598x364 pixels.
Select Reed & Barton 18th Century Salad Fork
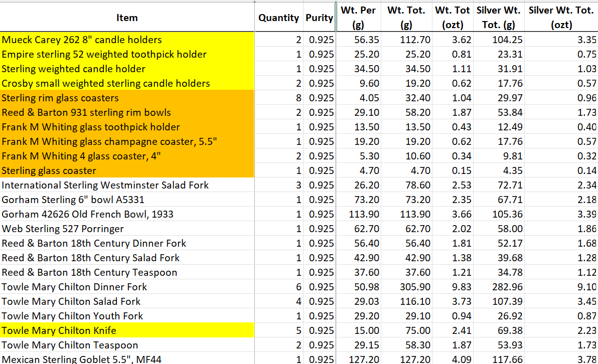(x=127, y=258)
